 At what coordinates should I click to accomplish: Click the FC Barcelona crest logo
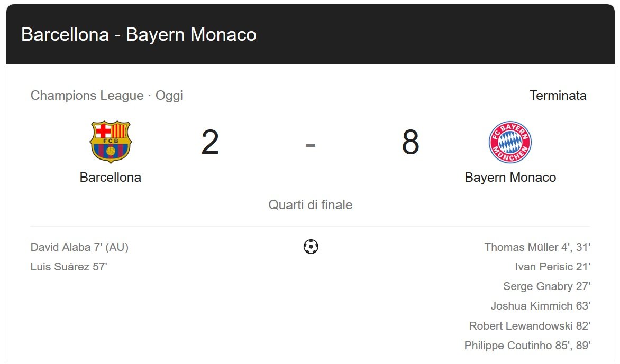(111, 142)
